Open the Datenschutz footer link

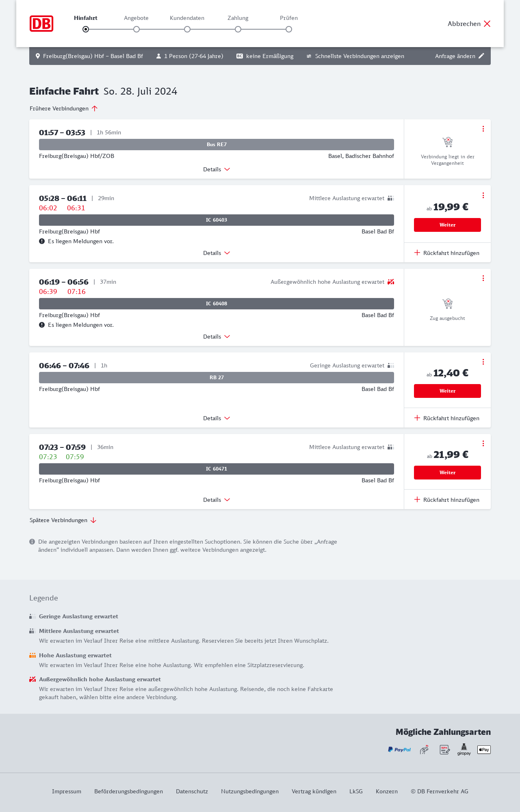[192, 791]
